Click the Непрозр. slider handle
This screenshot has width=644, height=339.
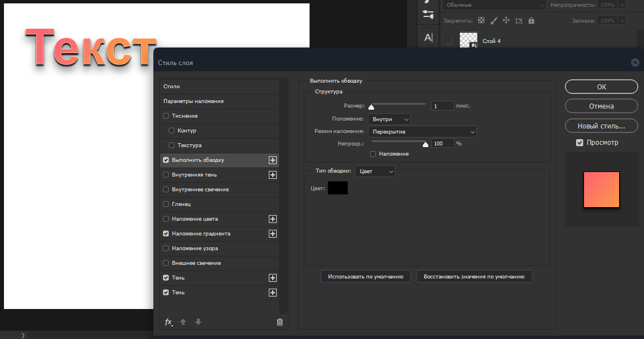[426, 144]
